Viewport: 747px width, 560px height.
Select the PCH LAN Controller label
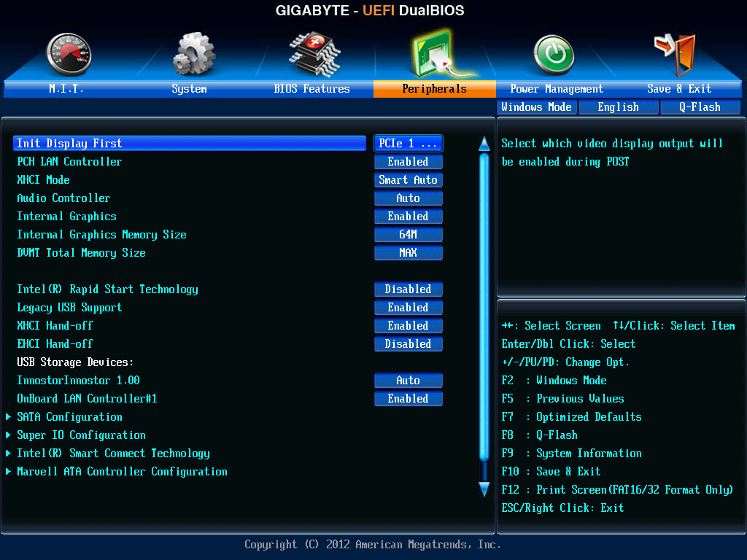tap(69, 161)
